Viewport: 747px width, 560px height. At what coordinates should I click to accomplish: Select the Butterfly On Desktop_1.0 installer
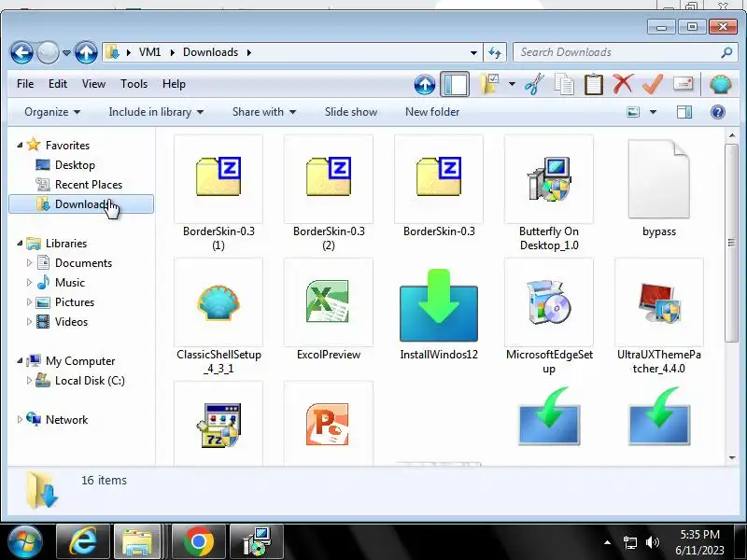pyautogui.click(x=549, y=192)
